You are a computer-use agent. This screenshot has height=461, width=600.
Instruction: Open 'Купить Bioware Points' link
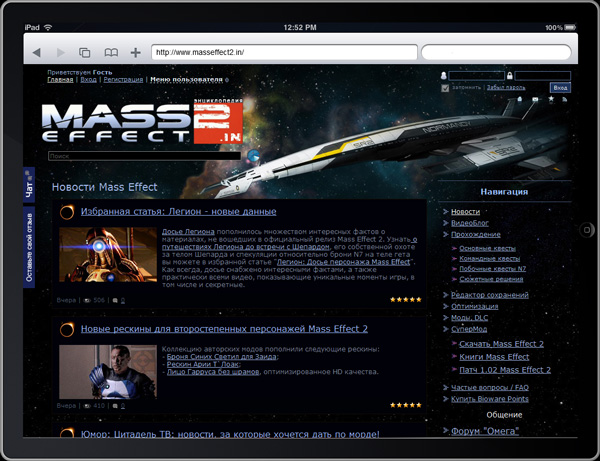489,399
